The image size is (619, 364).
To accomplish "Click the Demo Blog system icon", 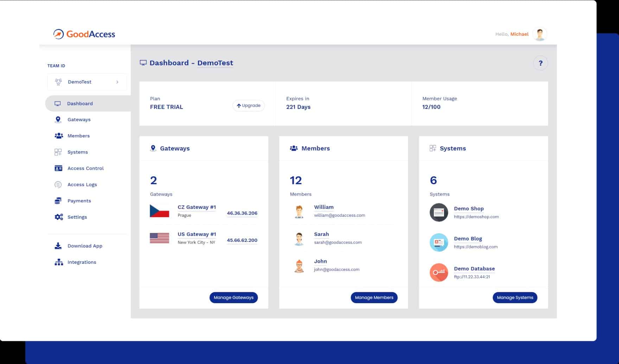I will tap(439, 242).
